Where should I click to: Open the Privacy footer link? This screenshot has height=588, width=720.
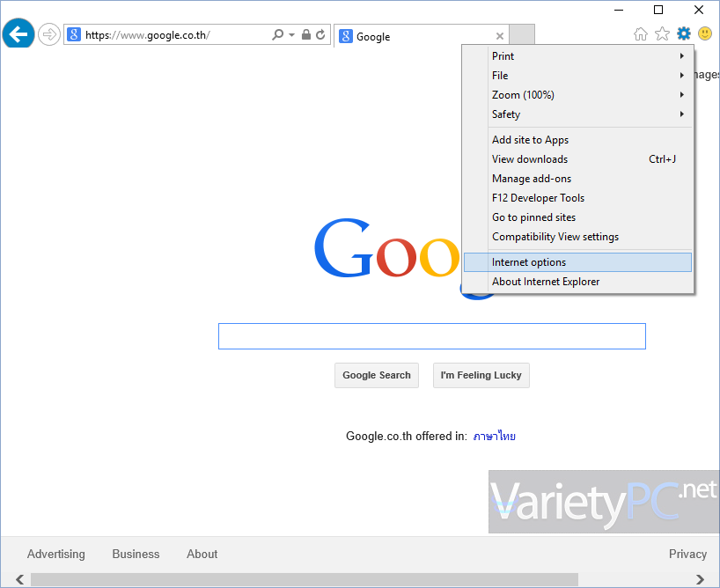tap(687, 554)
